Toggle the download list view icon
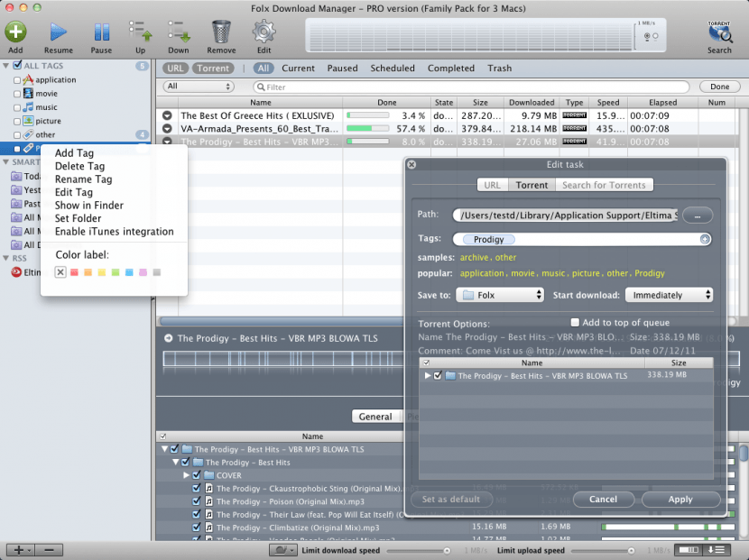The image size is (749, 560). click(x=717, y=550)
